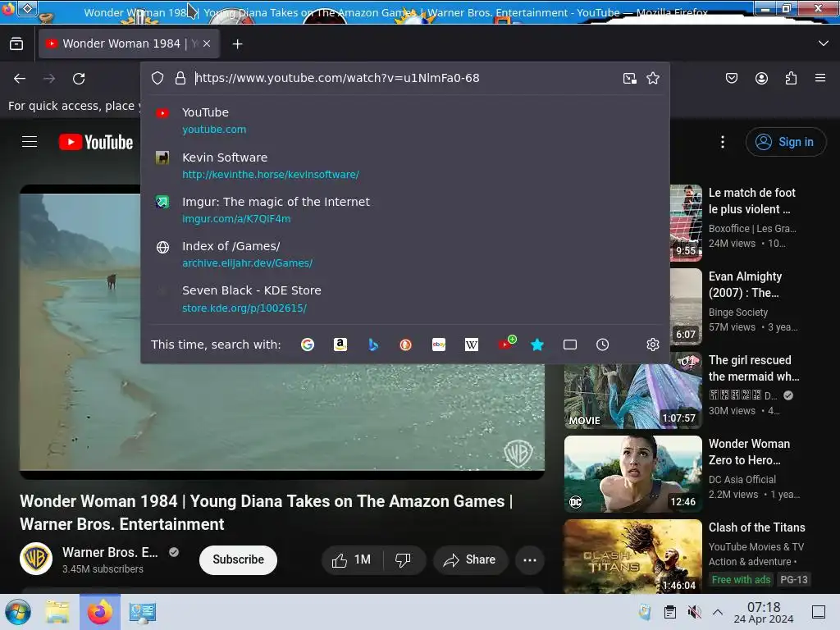The width and height of the screenshot is (840, 630).
Task: Like the video with thumbs up
Action: [x=352, y=559]
